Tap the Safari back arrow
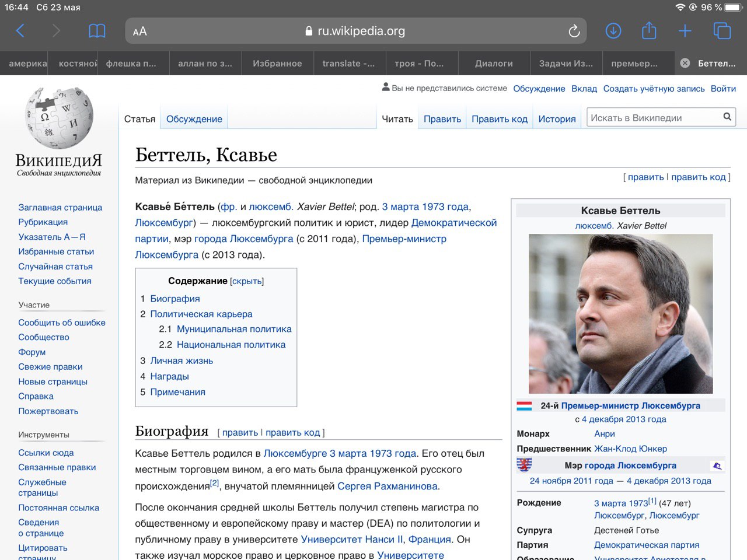The width and height of the screenshot is (747, 560). (20, 31)
